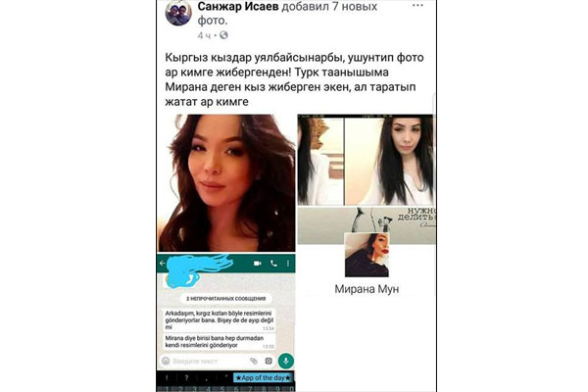The image size is (588, 392).
Task: Tap the camera icon in message bar
Action: coord(269,361)
